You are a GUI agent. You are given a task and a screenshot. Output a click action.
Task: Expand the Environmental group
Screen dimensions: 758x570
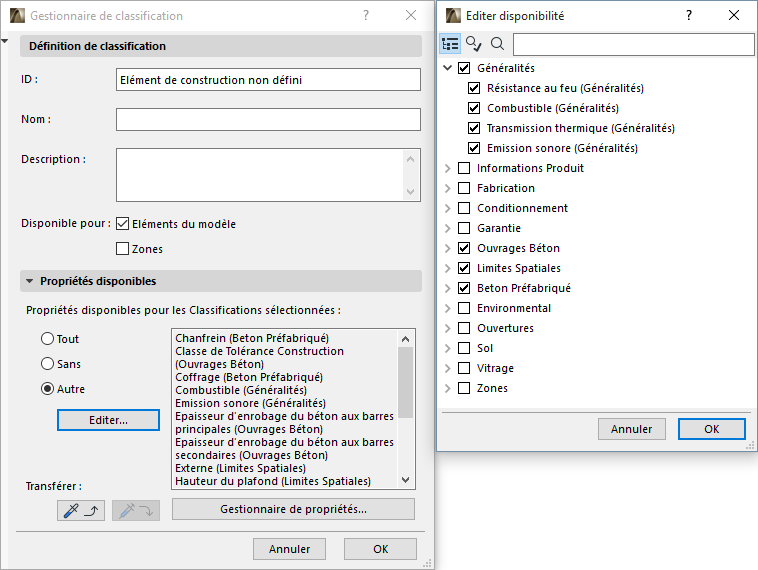click(448, 308)
